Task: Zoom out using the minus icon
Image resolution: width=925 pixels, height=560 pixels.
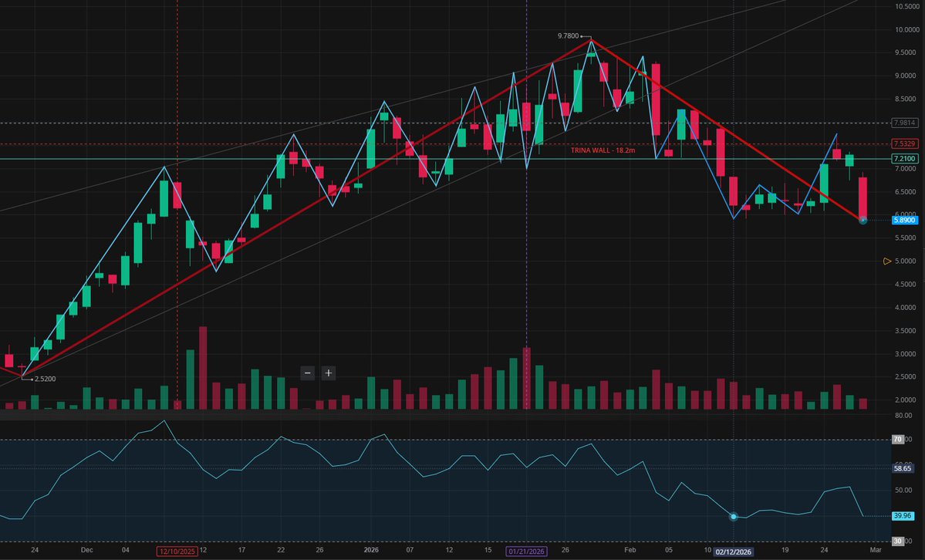Action: point(307,373)
